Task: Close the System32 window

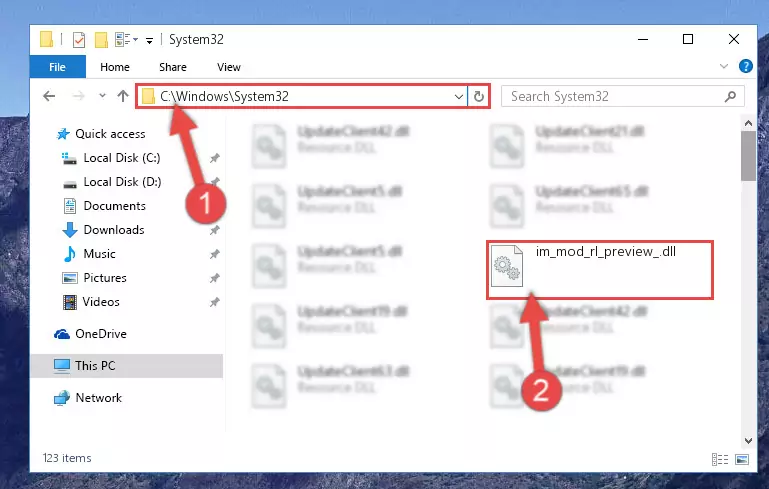Action: click(x=734, y=39)
